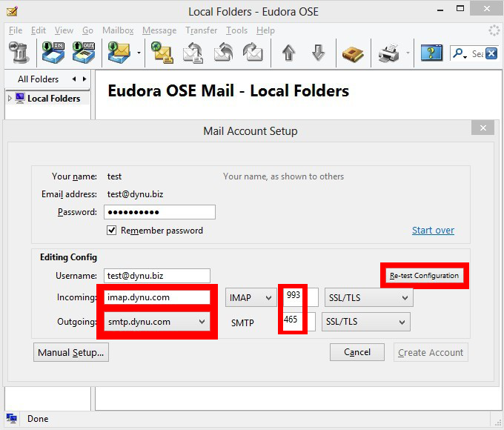The height and width of the screenshot is (430, 504).
Task: Select Local Folders in folder tree
Action: (x=53, y=98)
